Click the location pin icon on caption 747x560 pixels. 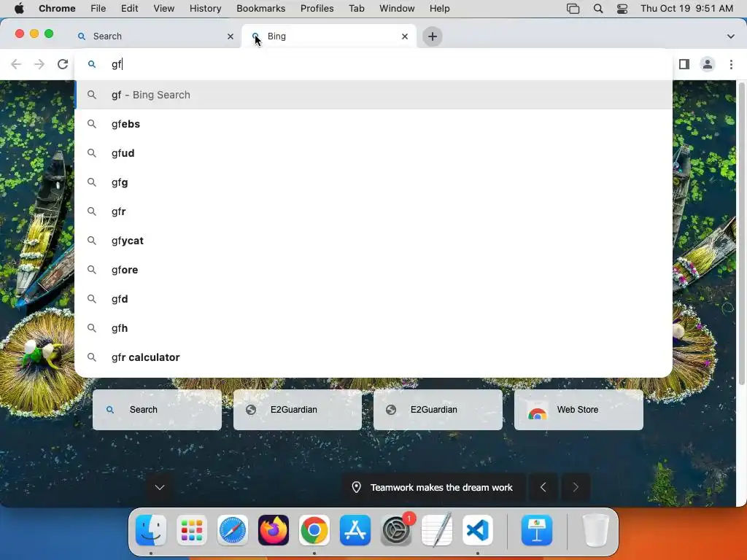click(x=356, y=487)
